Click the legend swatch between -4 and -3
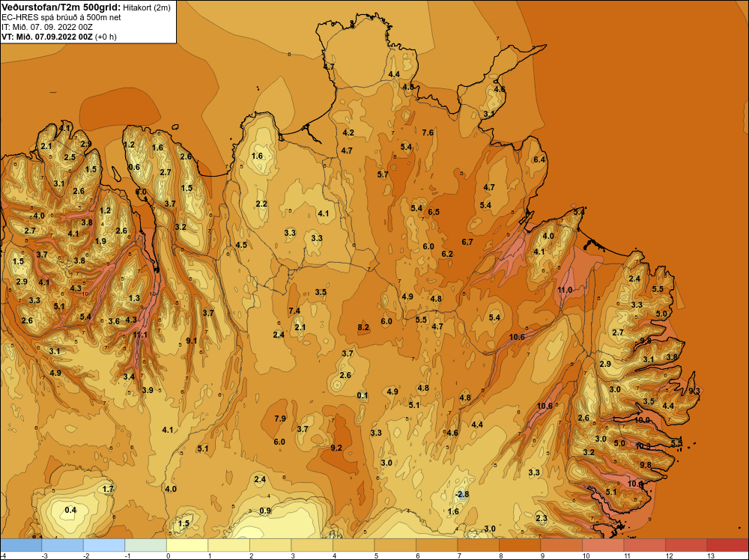 coord(21,545)
